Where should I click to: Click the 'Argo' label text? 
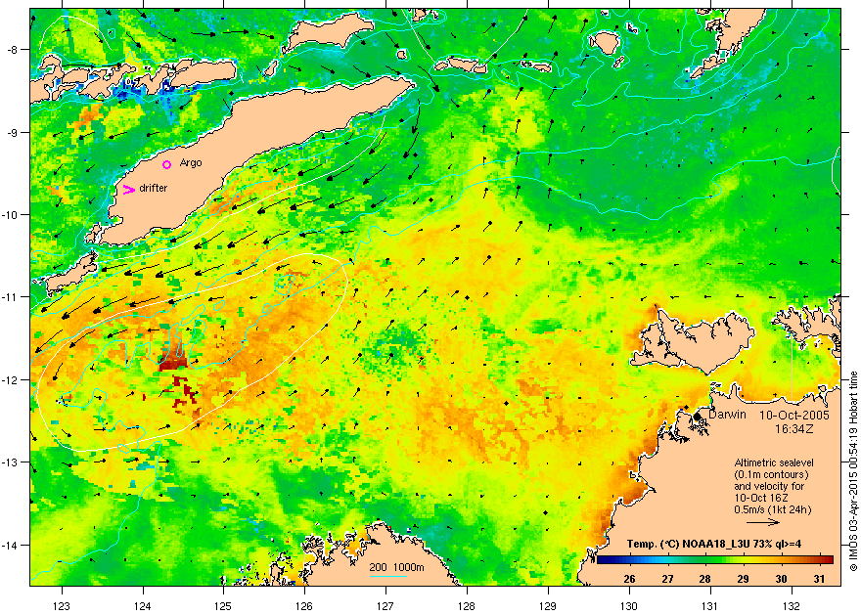pyautogui.click(x=191, y=163)
